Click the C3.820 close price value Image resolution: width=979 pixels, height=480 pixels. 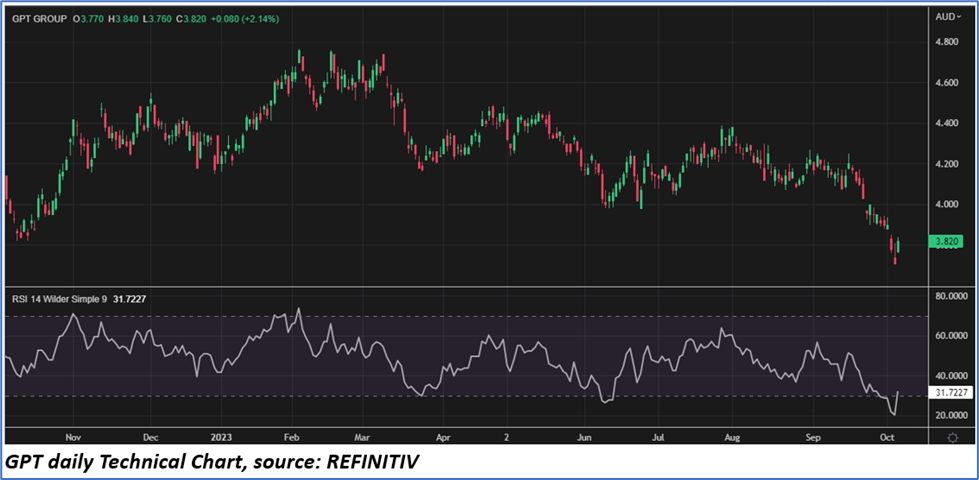pos(190,19)
